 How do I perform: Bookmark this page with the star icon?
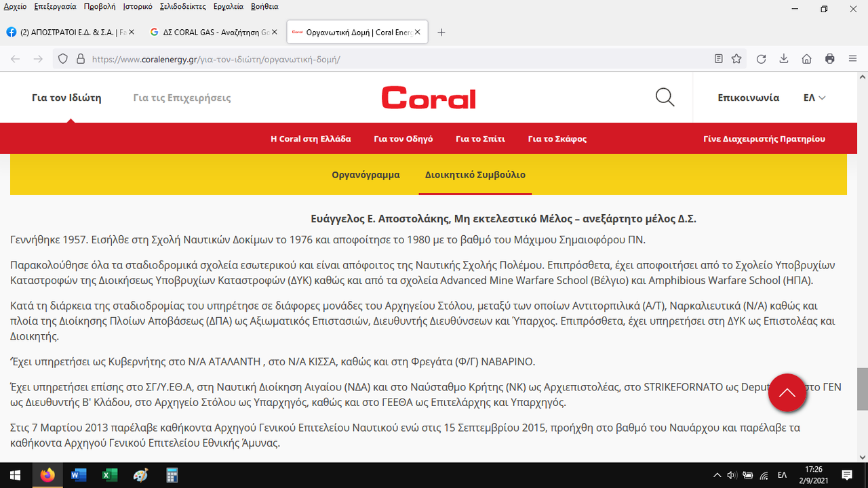click(x=736, y=59)
